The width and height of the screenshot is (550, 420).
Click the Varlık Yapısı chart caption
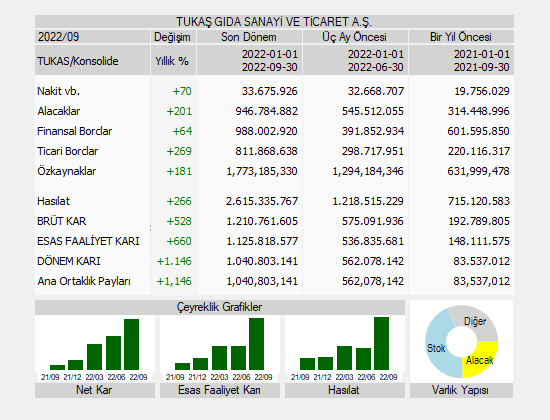tap(461, 390)
